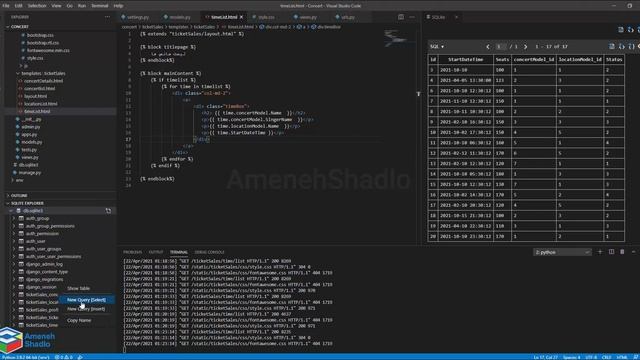Viewport: 640px width, 360px height.
Task: Click second export icon in results toolbar
Action: tap(622, 47)
